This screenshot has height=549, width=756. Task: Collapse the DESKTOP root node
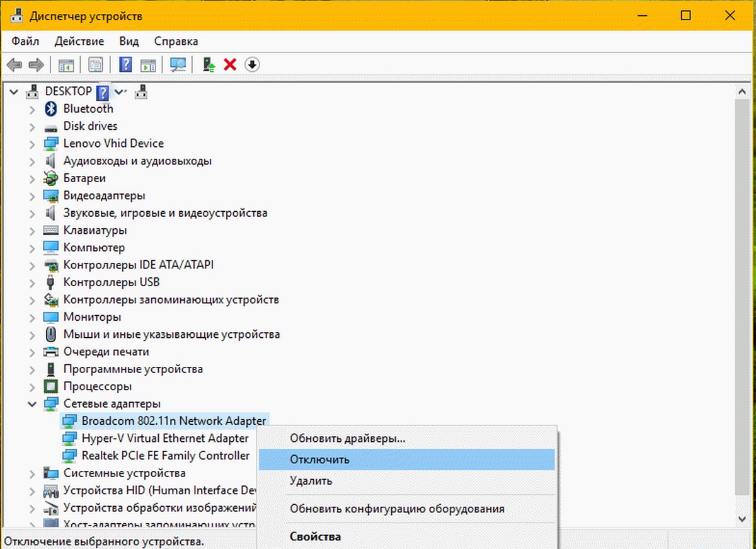coord(14,91)
